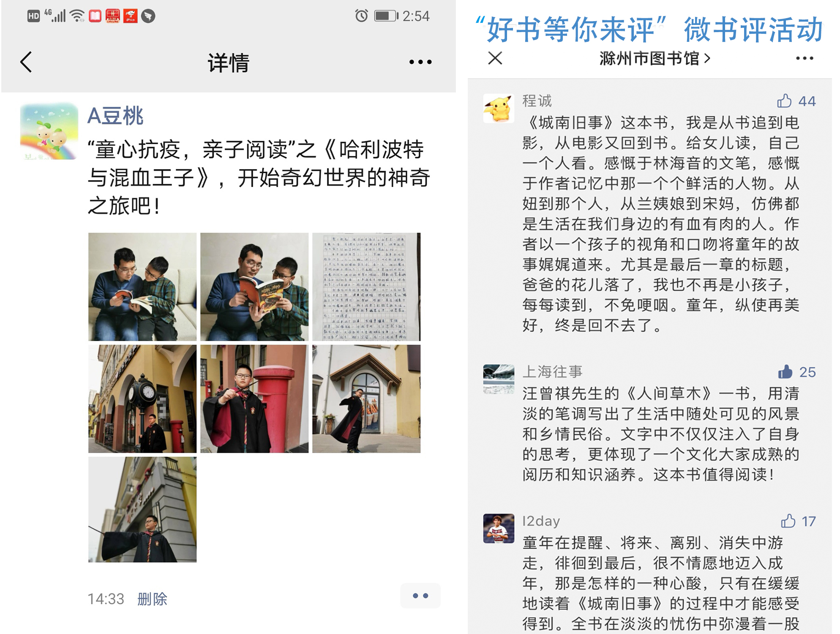Viewport: 840px width, 634px height.
Task: Open the three-dot menu beside 详情
Action: 420,62
